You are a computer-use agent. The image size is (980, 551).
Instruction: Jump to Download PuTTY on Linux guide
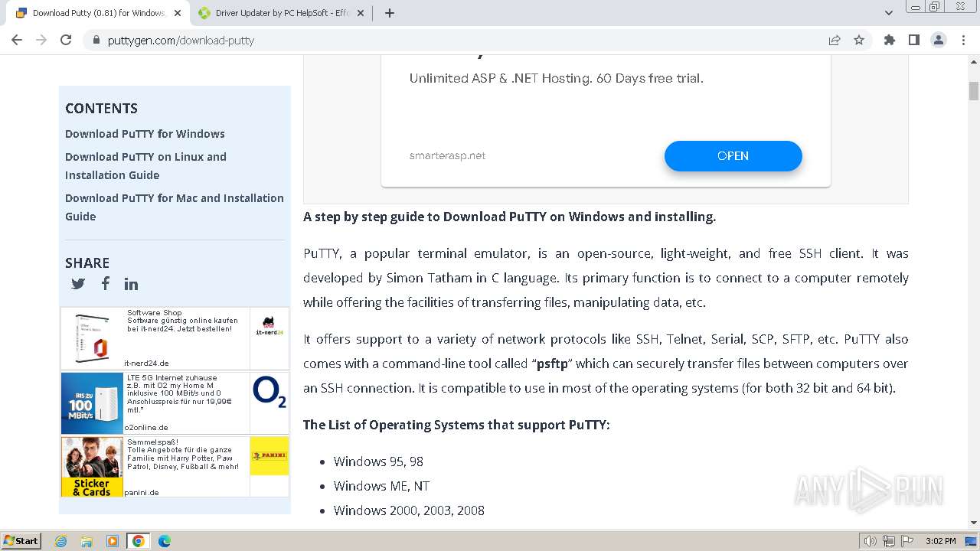pyautogui.click(x=145, y=166)
